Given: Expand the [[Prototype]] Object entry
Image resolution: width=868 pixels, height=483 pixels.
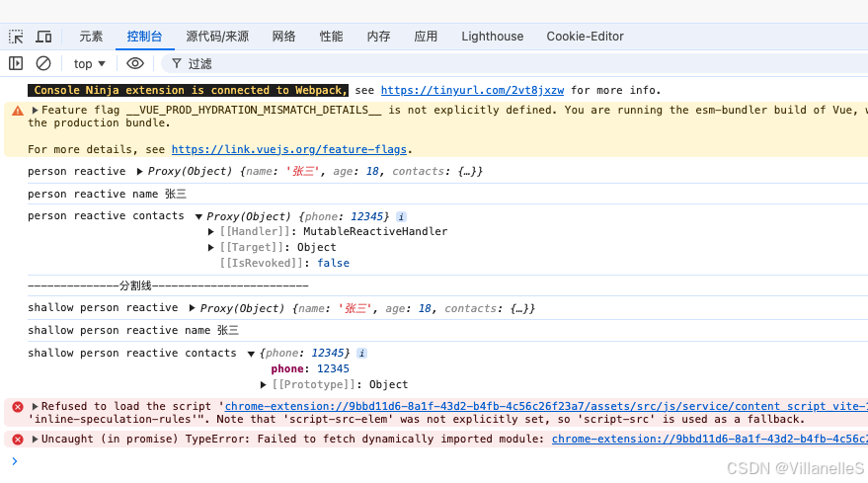Looking at the screenshot, I should (264, 384).
